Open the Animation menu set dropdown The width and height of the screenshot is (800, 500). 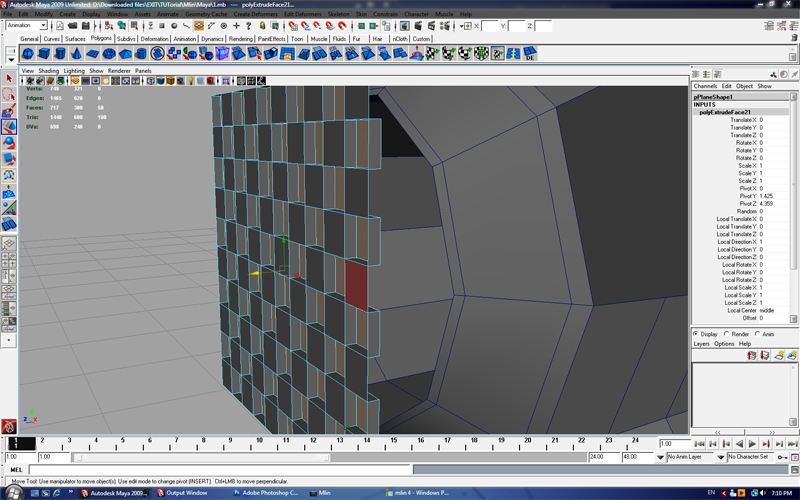(x=27, y=25)
